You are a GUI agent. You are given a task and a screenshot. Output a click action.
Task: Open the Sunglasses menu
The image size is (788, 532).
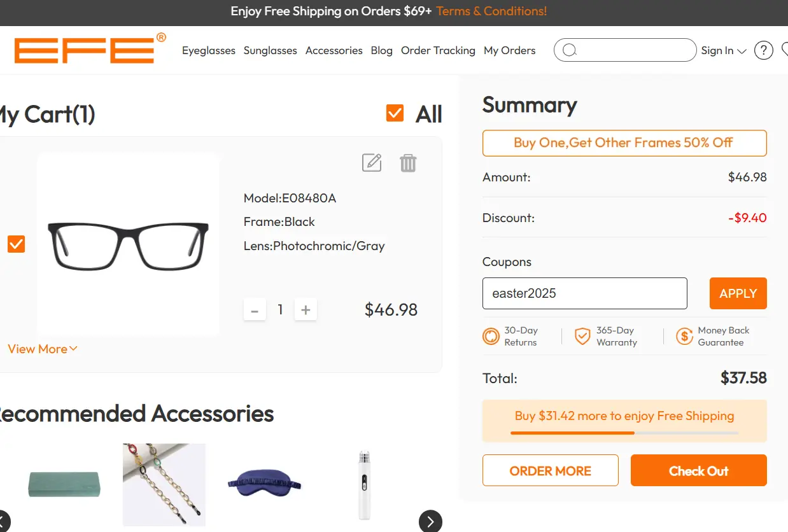point(270,50)
